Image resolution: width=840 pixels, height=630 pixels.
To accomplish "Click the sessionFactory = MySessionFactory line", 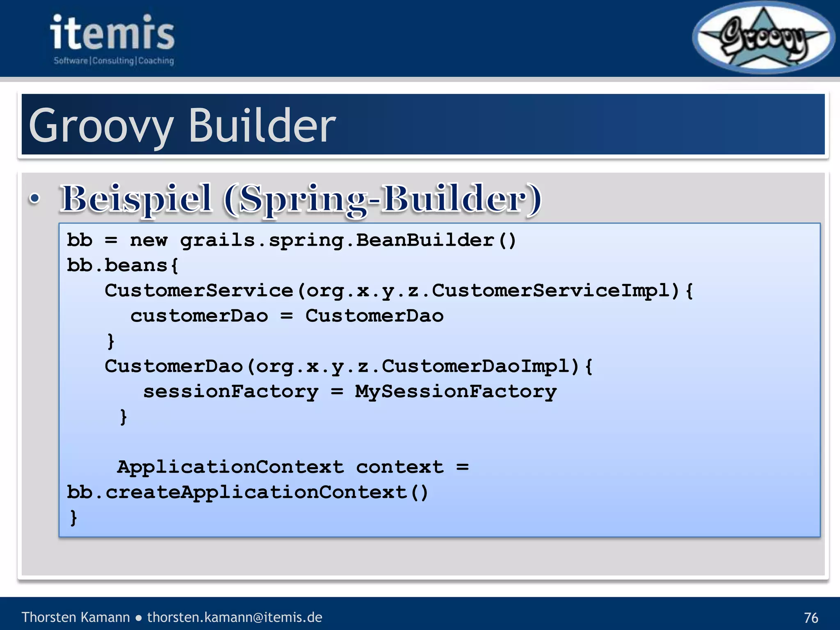I will point(349,392).
